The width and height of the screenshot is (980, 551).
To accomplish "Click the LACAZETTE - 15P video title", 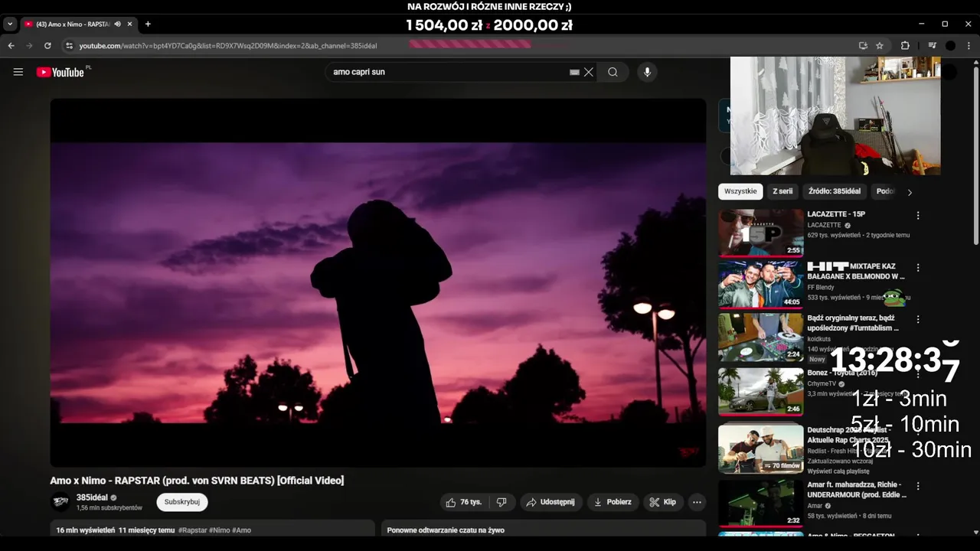I will click(836, 214).
